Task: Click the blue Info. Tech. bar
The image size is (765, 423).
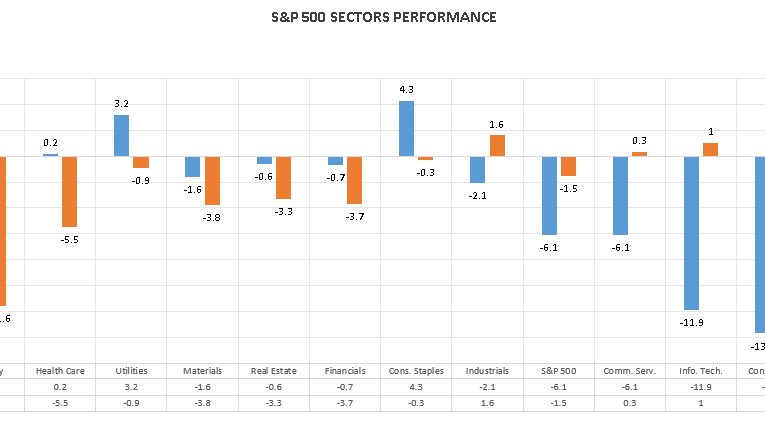Action: (691, 232)
